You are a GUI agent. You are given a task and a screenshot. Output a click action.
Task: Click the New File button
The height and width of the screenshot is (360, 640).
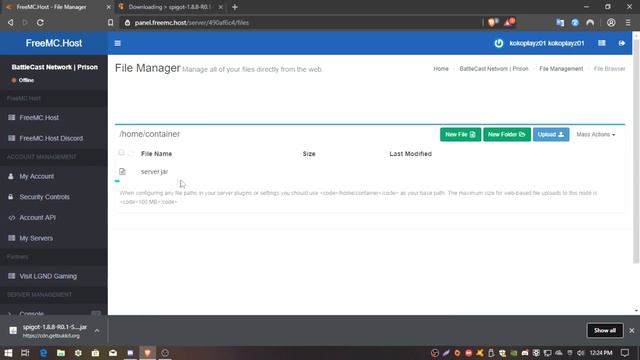point(460,134)
